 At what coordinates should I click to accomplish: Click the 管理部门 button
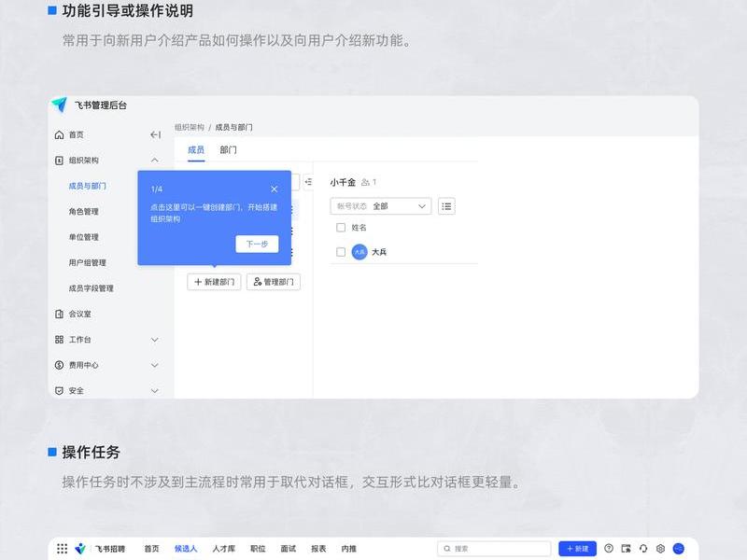(274, 282)
